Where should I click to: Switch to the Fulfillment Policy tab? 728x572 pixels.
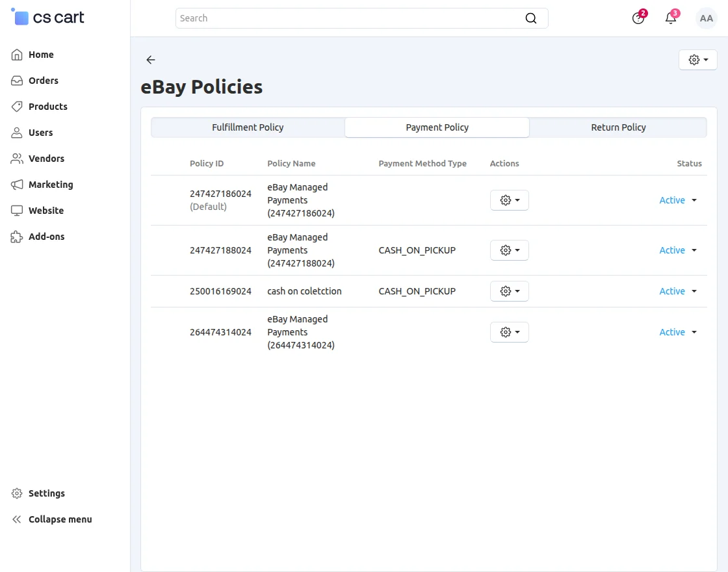[x=248, y=127]
